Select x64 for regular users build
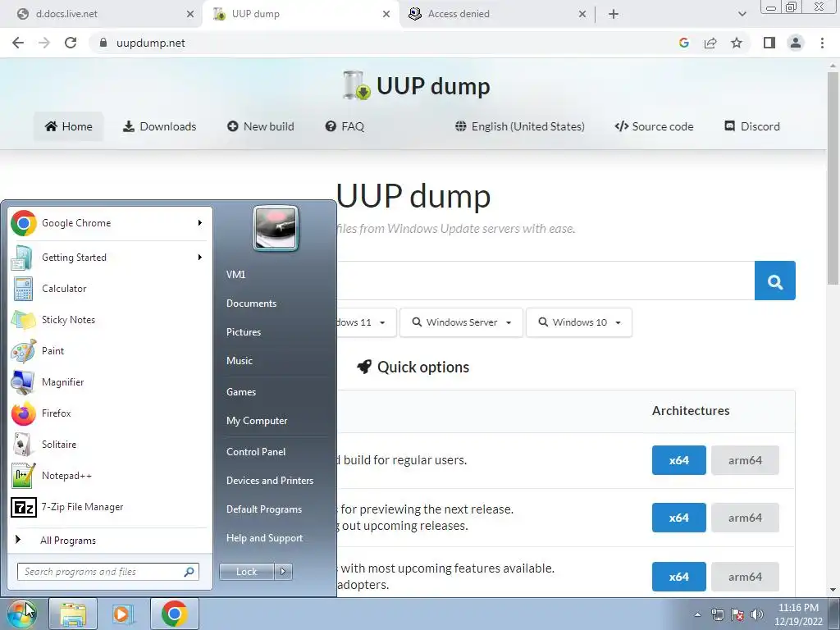 678,460
